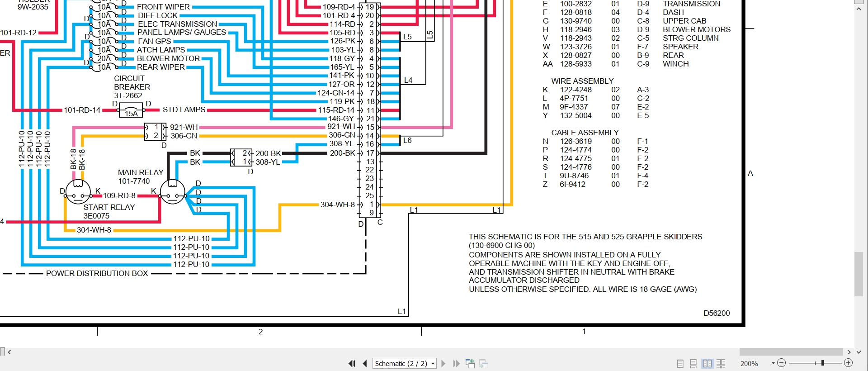868x371 pixels.
Task: Click part number 126-3619 in cable assembly
Action: point(576,141)
